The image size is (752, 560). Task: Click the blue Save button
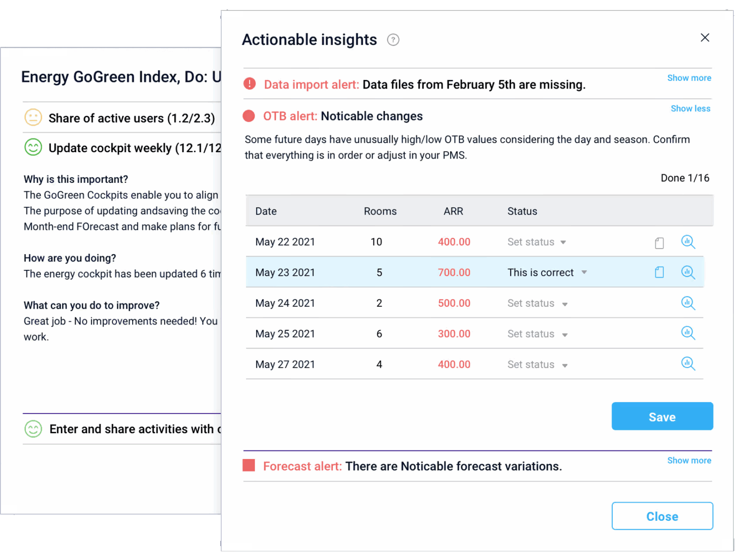(662, 416)
